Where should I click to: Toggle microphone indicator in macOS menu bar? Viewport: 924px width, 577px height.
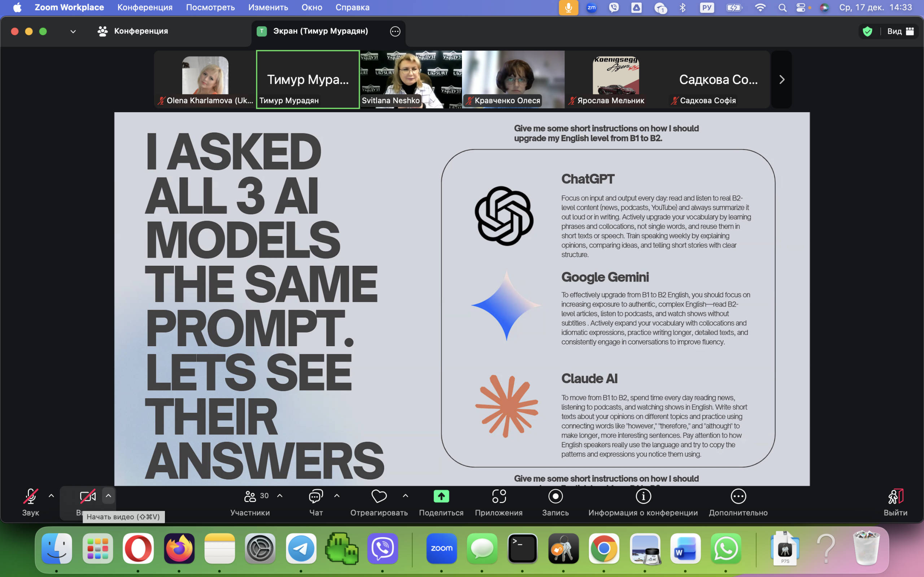pyautogui.click(x=568, y=8)
